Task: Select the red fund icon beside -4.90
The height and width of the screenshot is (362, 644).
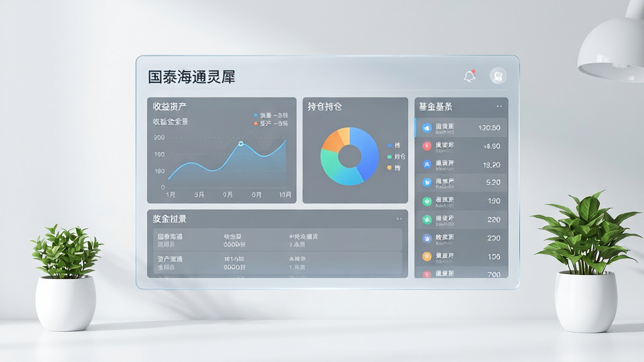Action: pyautogui.click(x=427, y=146)
